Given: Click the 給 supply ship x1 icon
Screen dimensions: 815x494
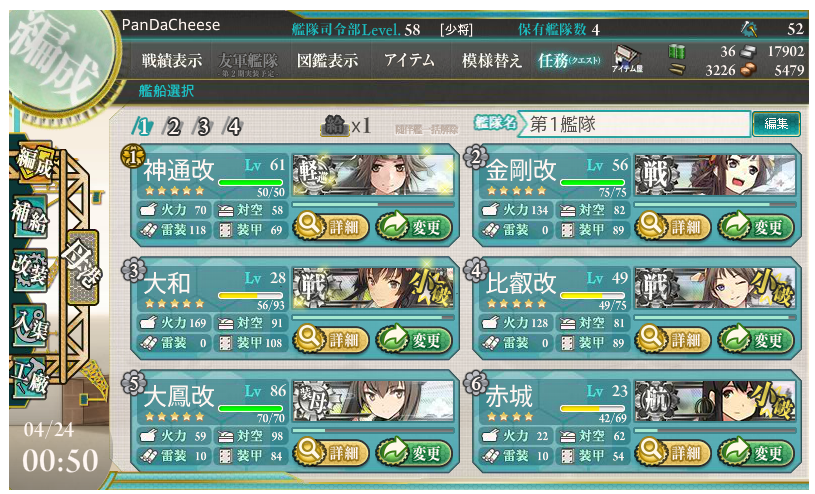Looking at the screenshot, I should click(x=346, y=126).
